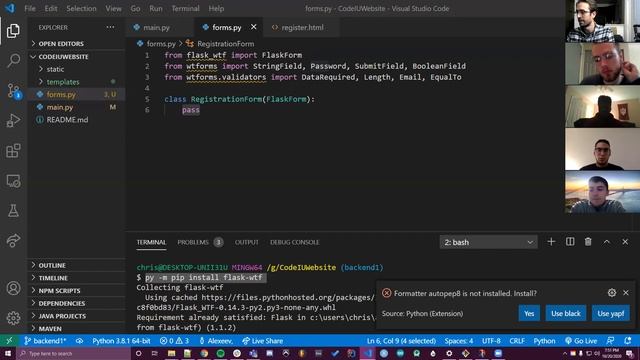
Task: Click Yes to install autopep8
Action: 529,313
